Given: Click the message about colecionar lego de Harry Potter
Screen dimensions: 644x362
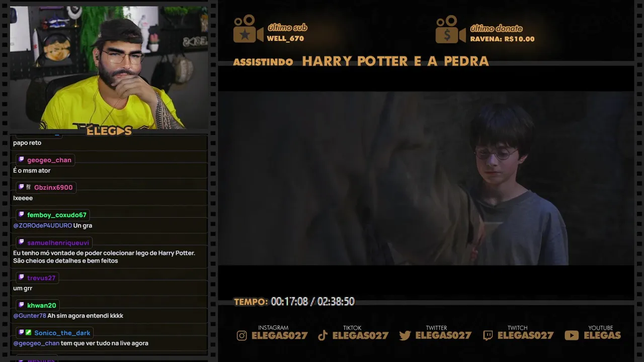Looking at the screenshot, I should (x=104, y=257).
